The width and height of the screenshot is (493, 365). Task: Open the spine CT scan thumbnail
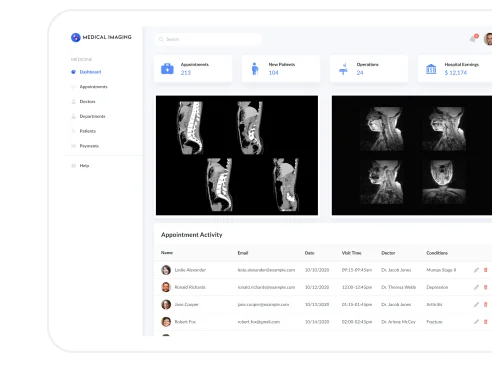point(237,155)
